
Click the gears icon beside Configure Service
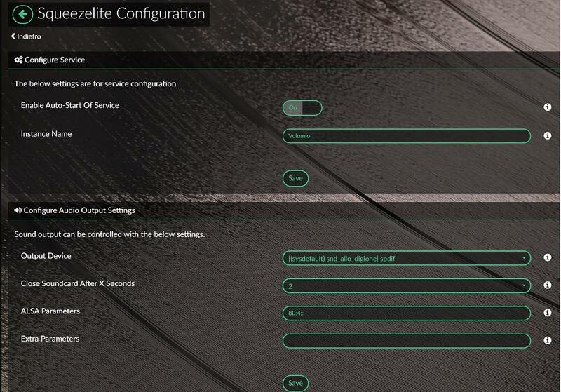point(18,60)
